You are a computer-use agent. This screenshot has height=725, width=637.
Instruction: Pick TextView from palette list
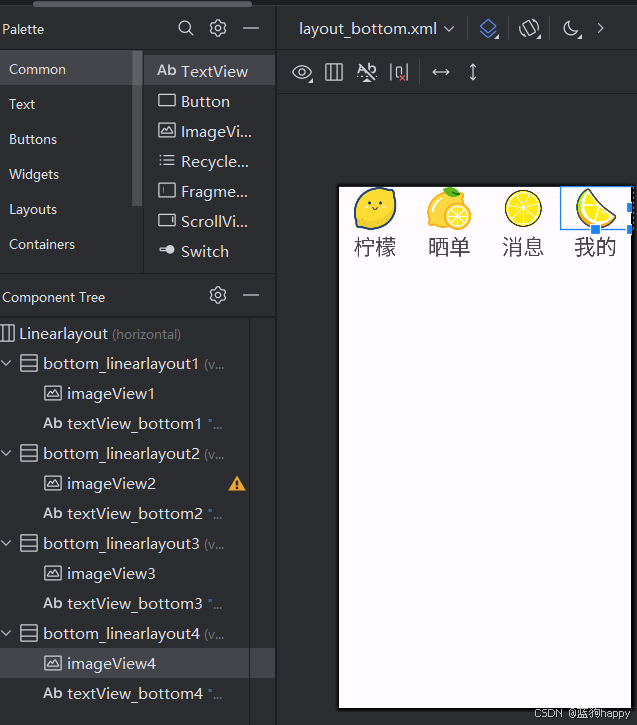tap(209, 71)
